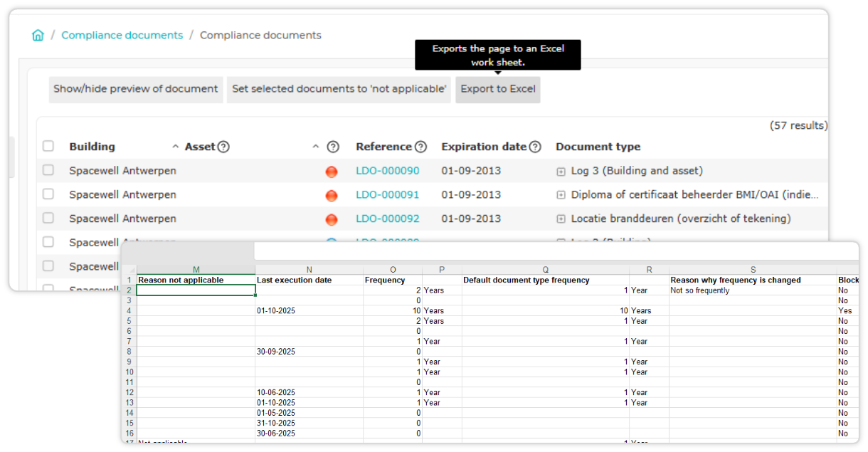Open the help icon beside Expiration date
868x452 pixels.
(x=535, y=147)
